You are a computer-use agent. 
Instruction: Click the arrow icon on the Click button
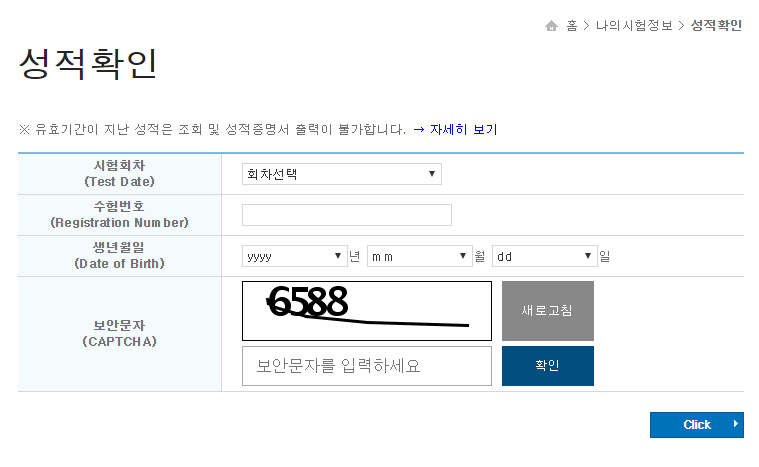point(736,425)
